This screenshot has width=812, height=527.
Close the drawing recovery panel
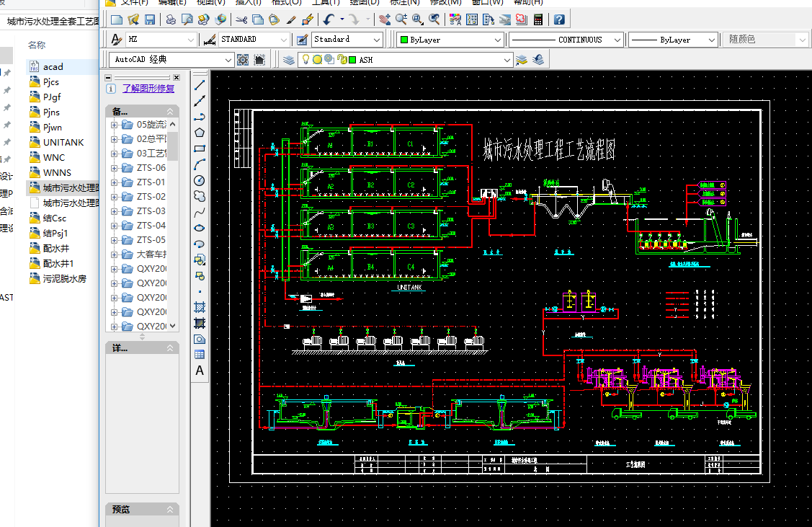click(175, 77)
